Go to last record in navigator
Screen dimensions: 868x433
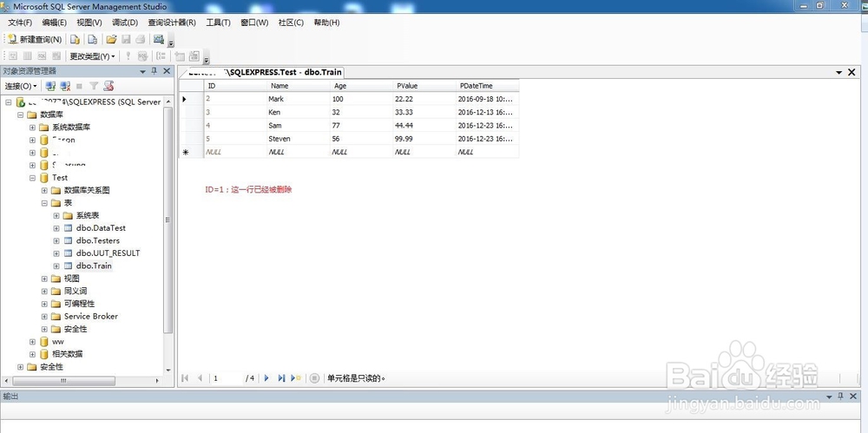tap(281, 378)
